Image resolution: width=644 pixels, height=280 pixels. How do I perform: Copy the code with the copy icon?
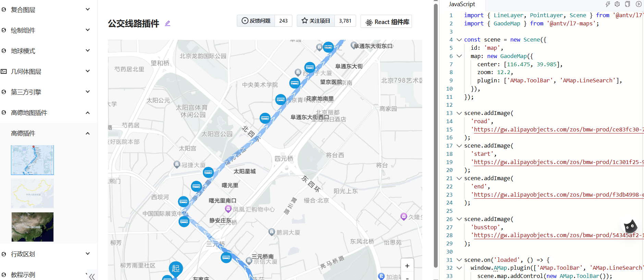click(x=628, y=4)
